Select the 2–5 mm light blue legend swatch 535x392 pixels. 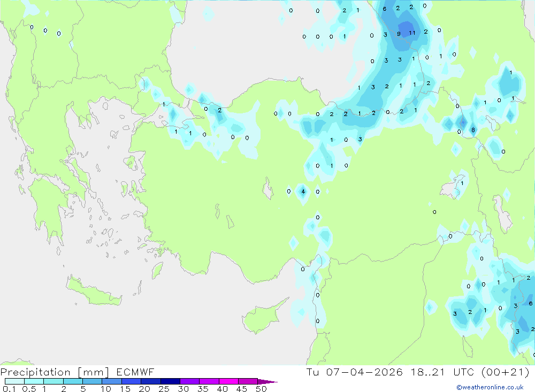(73, 381)
